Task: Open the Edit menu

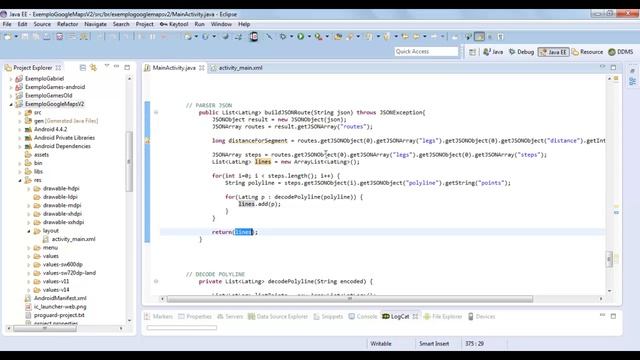Action: (x=22, y=24)
